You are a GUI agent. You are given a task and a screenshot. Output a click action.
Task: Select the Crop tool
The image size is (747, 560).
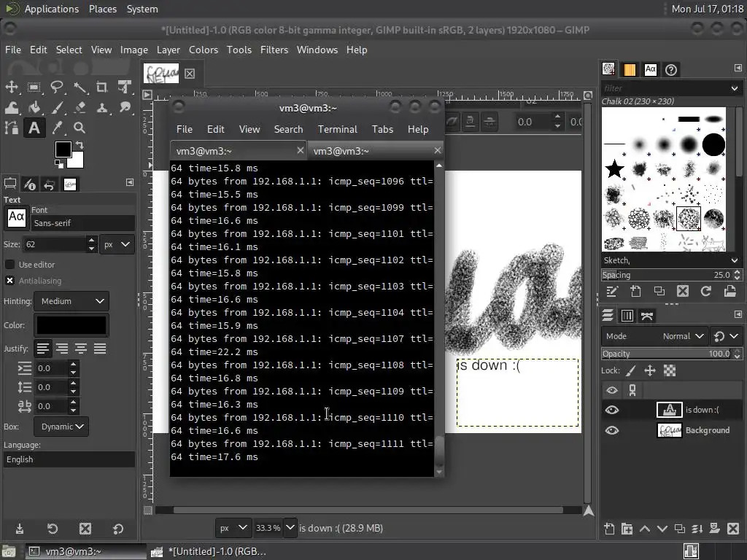(102, 87)
